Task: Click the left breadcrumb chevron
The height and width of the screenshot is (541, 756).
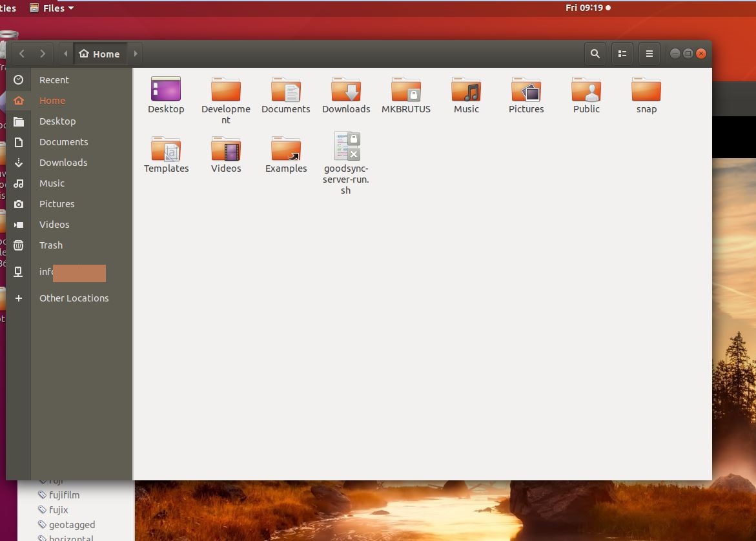Action: coord(65,54)
